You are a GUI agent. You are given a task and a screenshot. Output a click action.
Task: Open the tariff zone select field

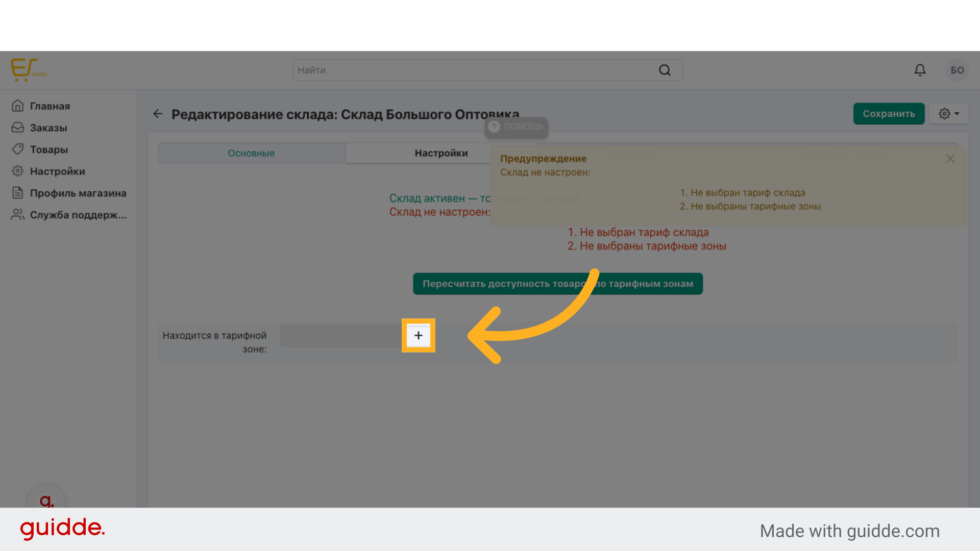click(340, 336)
